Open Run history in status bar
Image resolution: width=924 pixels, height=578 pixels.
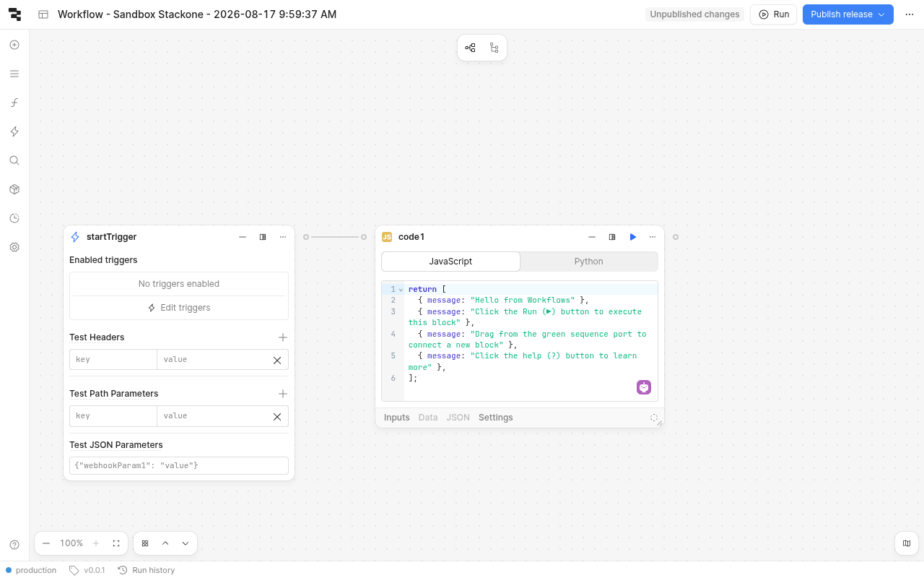point(147,570)
